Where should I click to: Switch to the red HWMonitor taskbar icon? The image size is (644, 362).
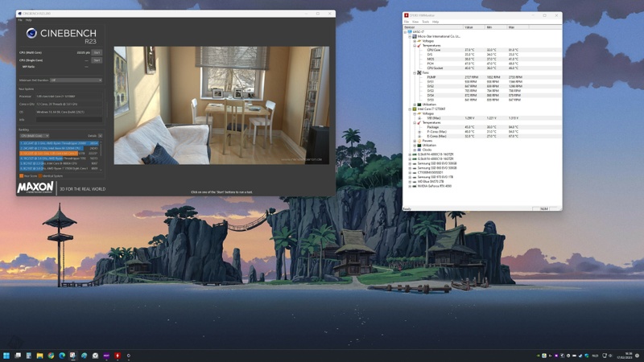118,356
